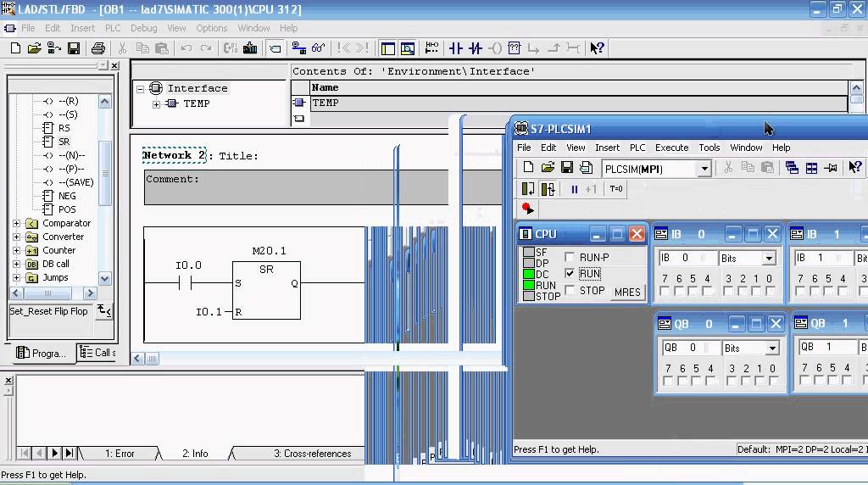Click element tree horizontal scrollbar thumb
Image resolution: width=868 pixels, height=485 pixels.
click(47, 293)
